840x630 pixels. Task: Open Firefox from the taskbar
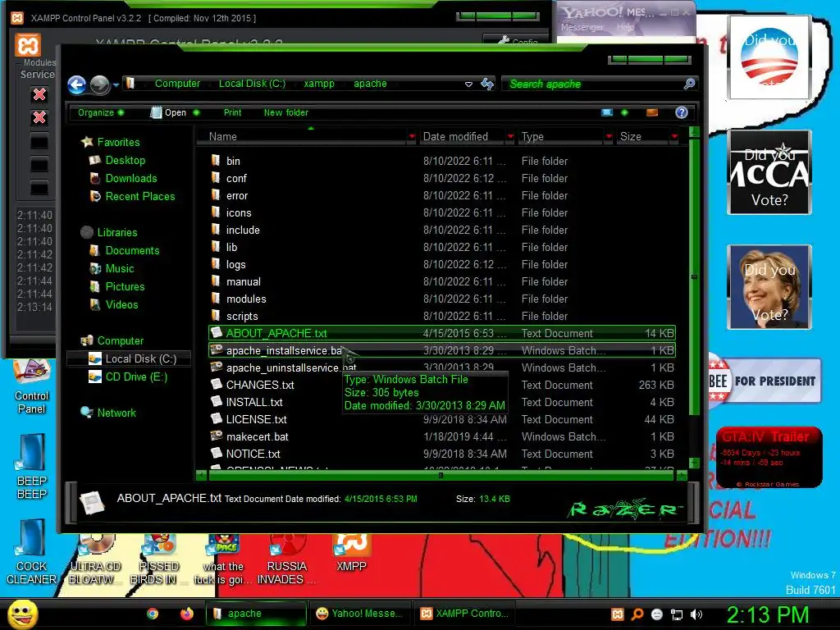point(186,614)
